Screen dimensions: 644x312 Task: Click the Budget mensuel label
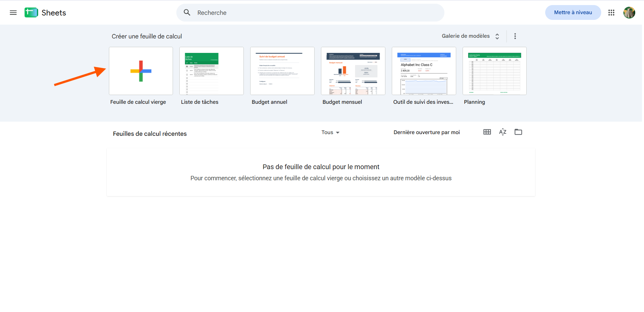point(342,102)
